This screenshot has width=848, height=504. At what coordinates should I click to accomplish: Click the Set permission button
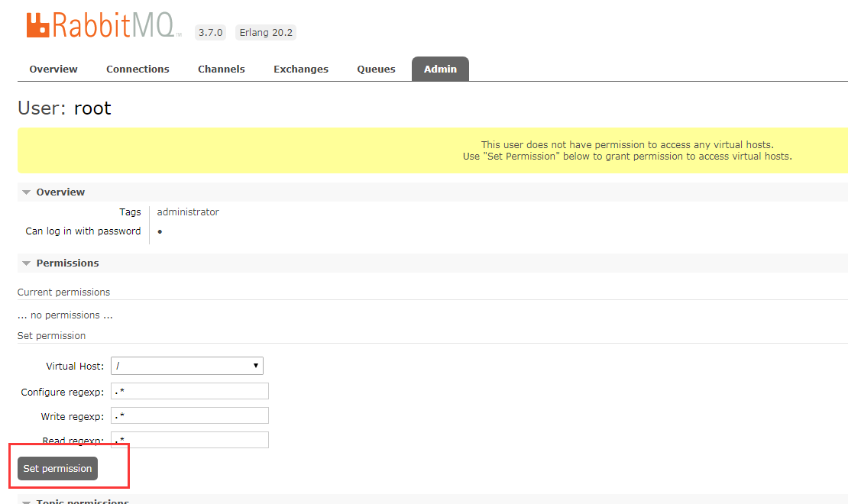pos(57,468)
